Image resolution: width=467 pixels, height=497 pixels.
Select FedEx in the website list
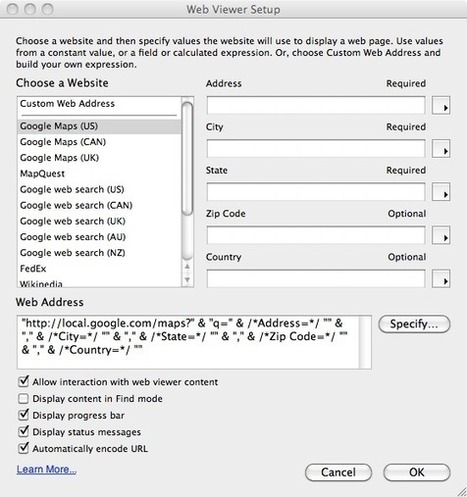(99, 269)
